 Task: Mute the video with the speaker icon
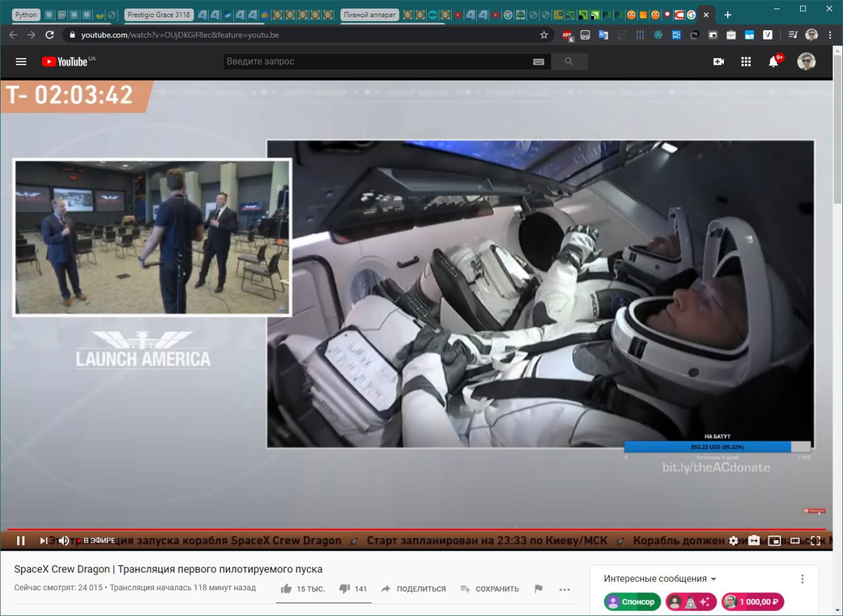pos(64,541)
